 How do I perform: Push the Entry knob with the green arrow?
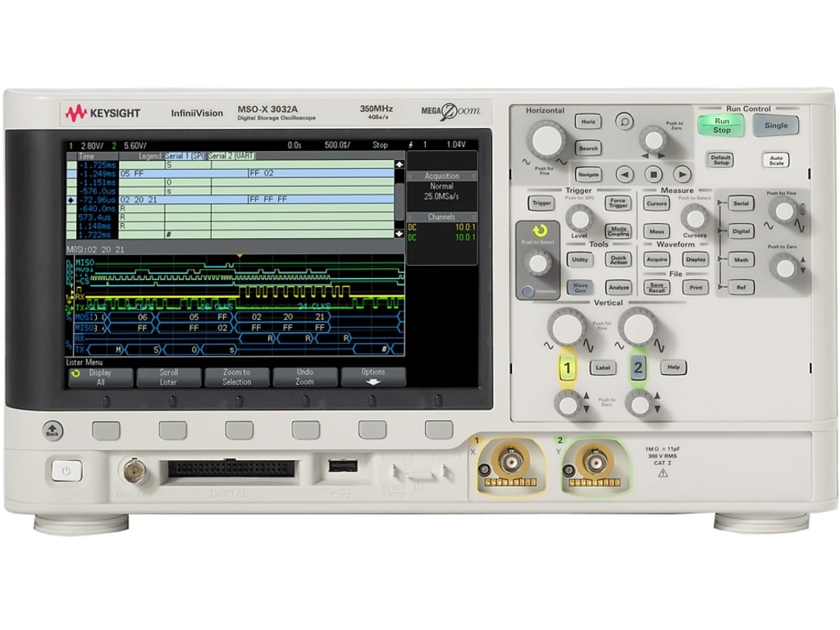coord(538,263)
